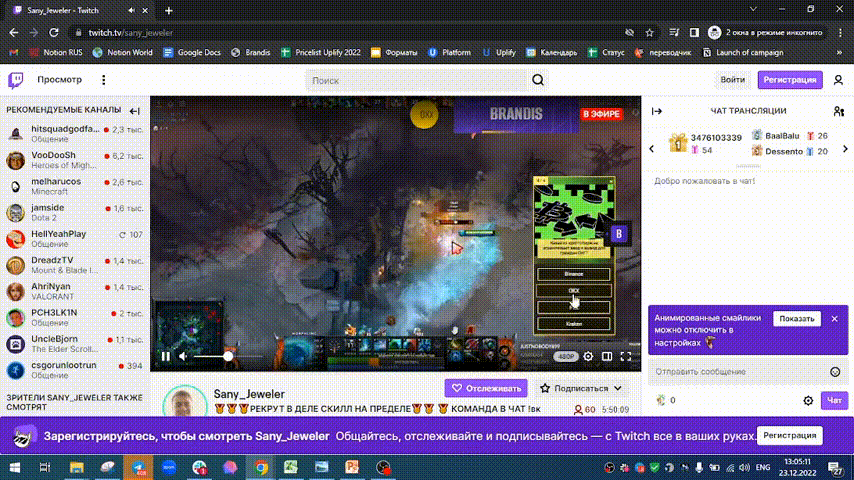Select the jamside Dota 2 channel
Viewport: 854px width, 480px height.
coord(75,212)
